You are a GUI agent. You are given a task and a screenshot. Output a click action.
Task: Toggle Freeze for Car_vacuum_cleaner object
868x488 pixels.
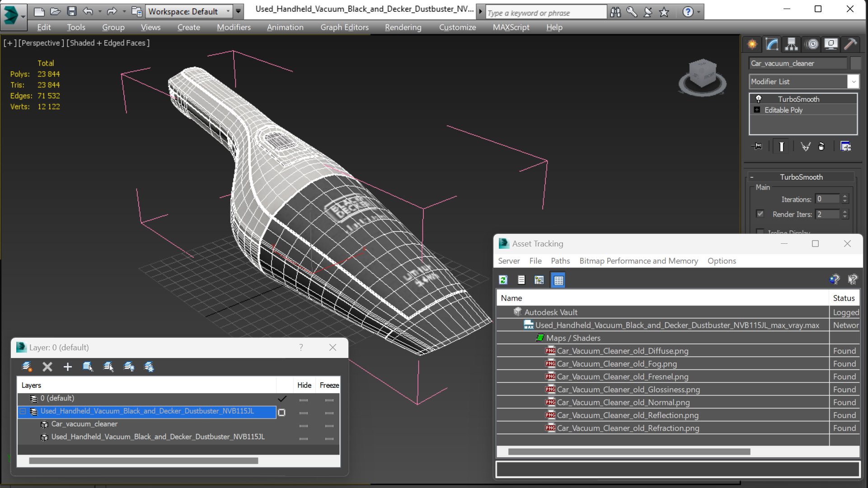pyautogui.click(x=329, y=426)
